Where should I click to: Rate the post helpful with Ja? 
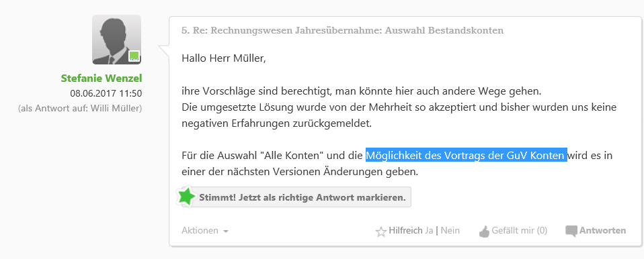point(429,231)
